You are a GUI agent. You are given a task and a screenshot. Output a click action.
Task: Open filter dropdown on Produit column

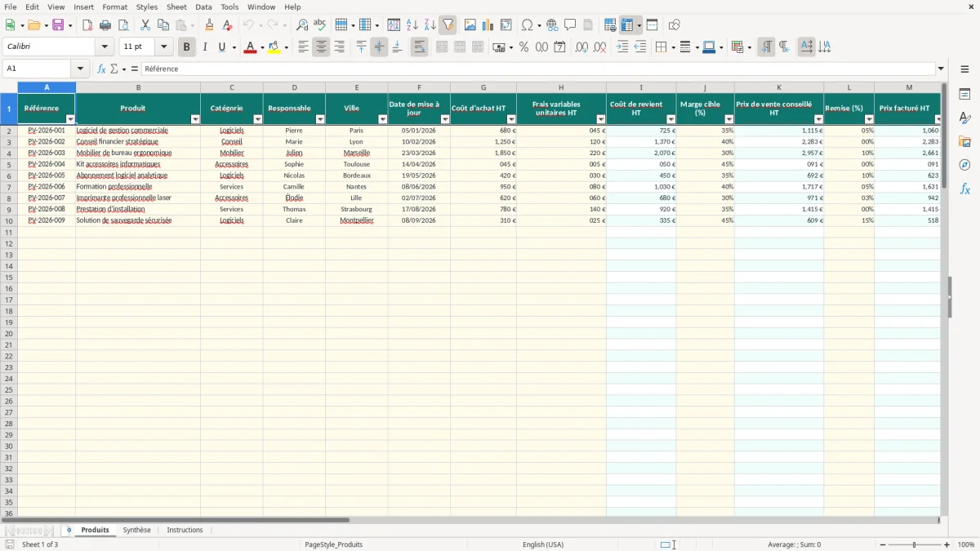point(195,119)
